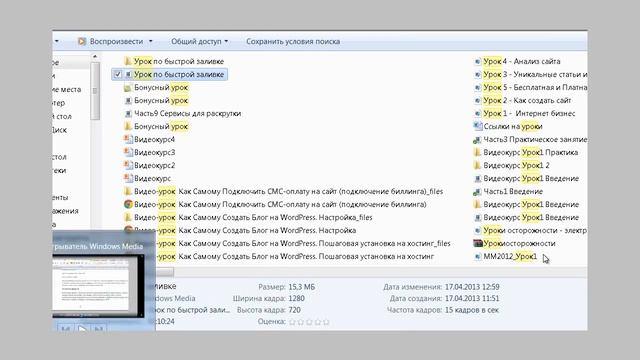Image resolution: width=640 pixels, height=360 pixels.
Task: Select the Урок 2 - Как создать сайт icon
Action: 477,100
